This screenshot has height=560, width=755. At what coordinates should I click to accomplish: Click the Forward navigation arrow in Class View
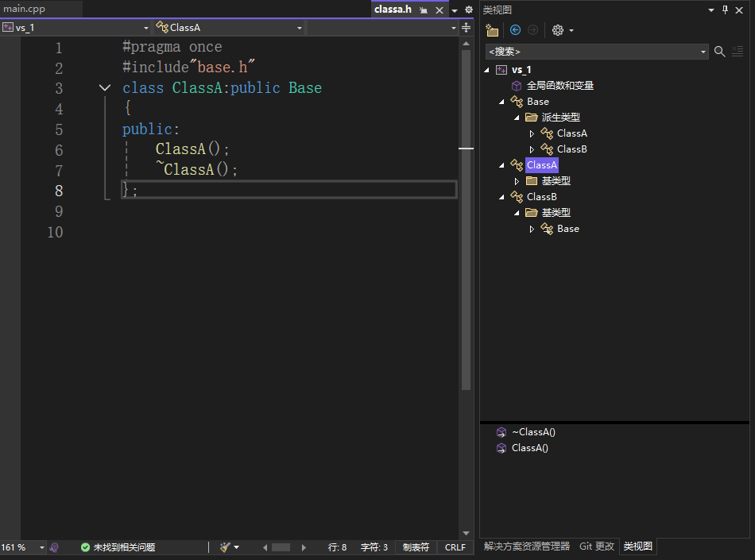[532, 30]
